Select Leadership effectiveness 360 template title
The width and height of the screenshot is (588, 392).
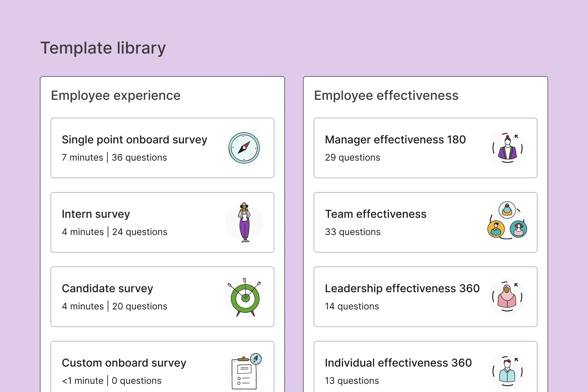(x=402, y=289)
